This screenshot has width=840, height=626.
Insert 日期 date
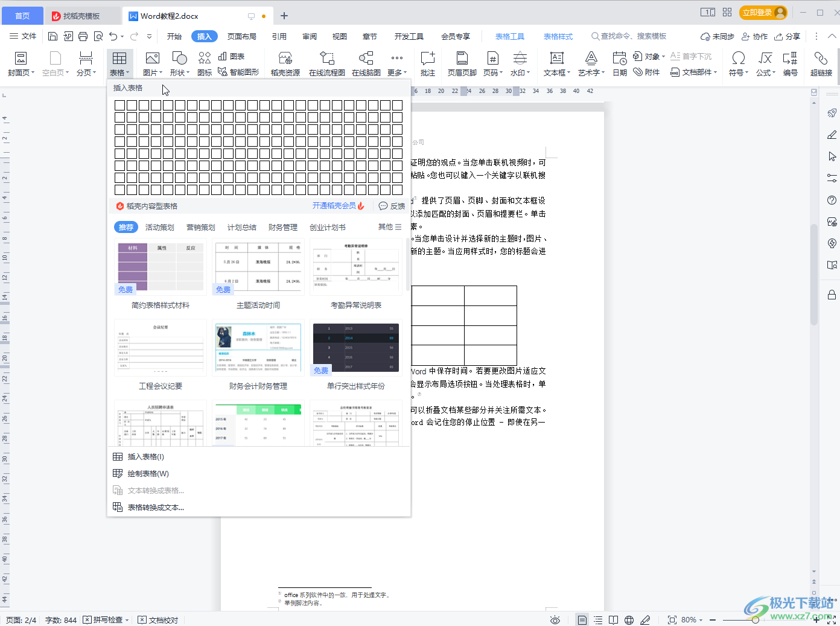click(x=620, y=64)
